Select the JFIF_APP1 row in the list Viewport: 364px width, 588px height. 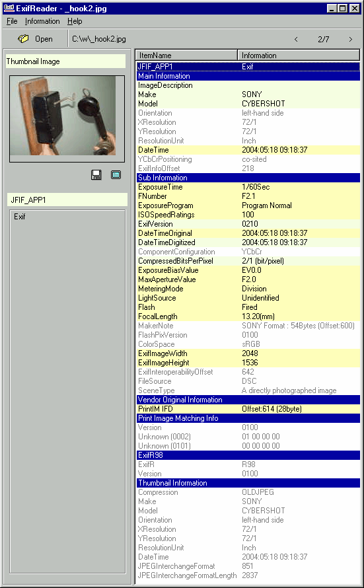[248, 66]
